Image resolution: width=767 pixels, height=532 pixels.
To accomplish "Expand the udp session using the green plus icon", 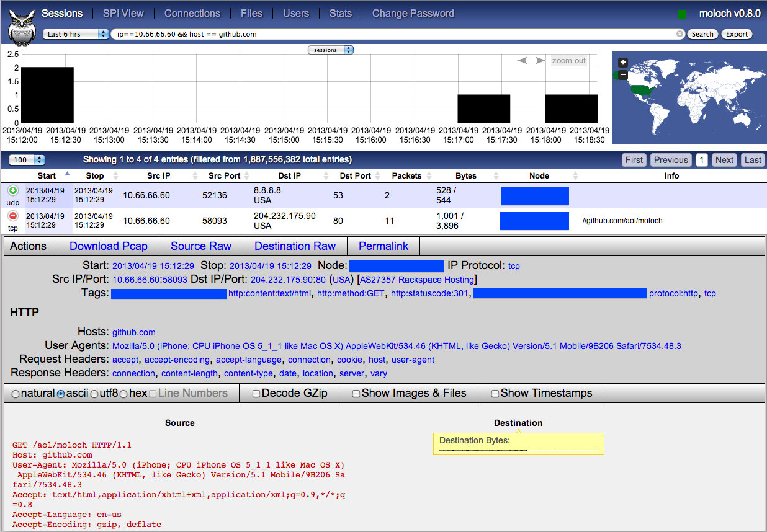I will click(x=14, y=191).
